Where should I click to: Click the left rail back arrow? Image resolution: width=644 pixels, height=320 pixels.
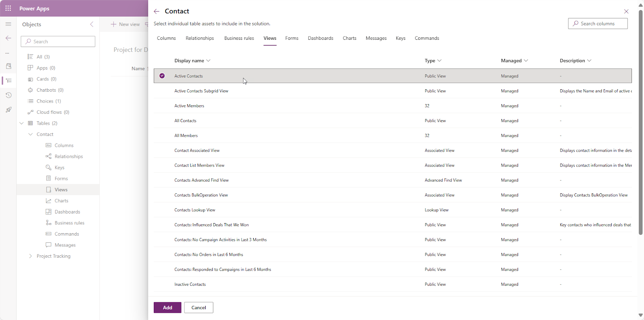click(8, 38)
